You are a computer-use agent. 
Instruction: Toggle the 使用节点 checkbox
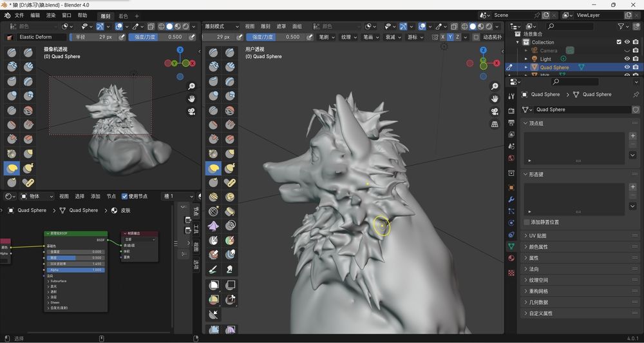(125, 196)
